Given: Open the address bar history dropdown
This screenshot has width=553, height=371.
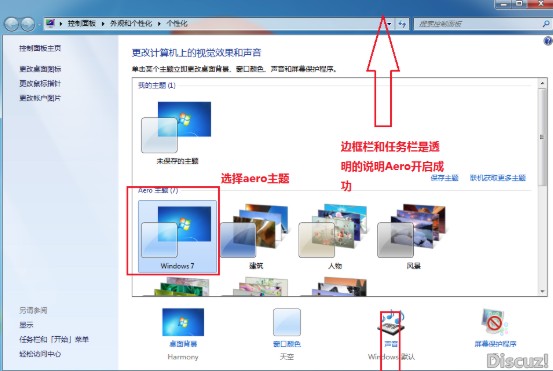Looking at the screenshot, I should click(x=389, y=24).
